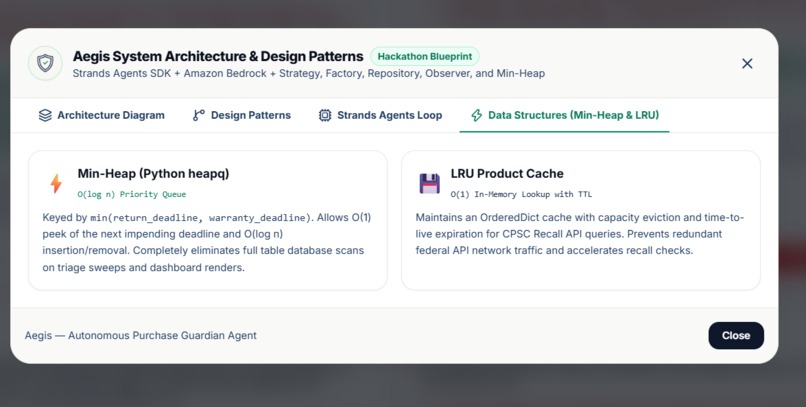Open the Design Patterns tab
The width and height of the screenshot is (806, 407).
tap(242, 115)
